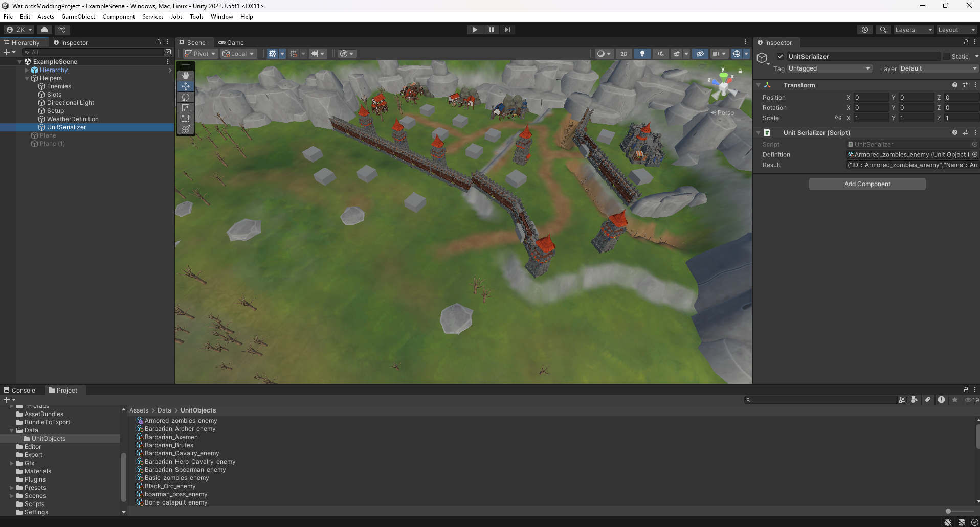Open the Layers dropdown
Image resolution: width=980 pixels, height=527 pixels.
tap(913, 30)
